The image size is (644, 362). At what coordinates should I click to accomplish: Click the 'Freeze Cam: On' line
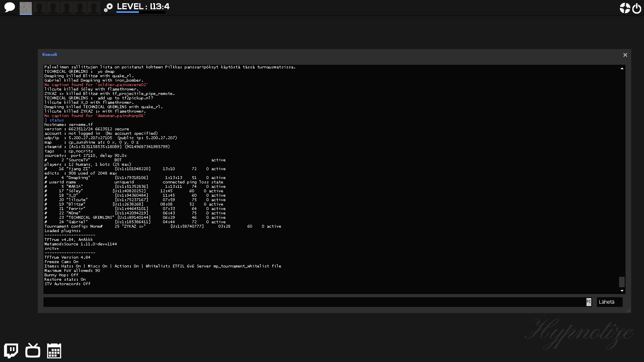(61, 262)
